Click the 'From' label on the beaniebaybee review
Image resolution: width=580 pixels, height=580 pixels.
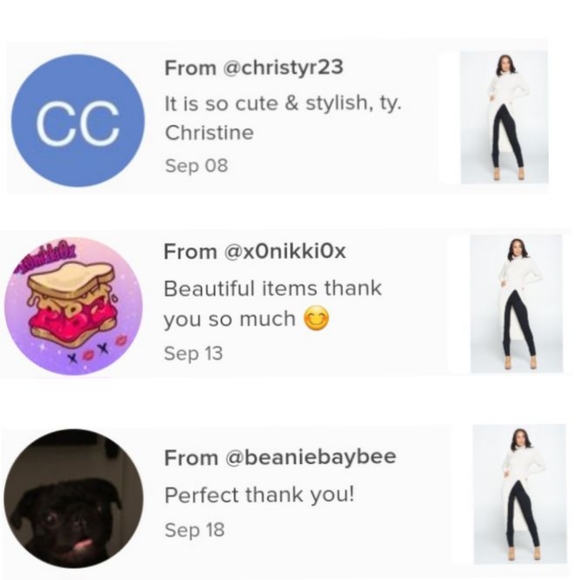[191, 458]
